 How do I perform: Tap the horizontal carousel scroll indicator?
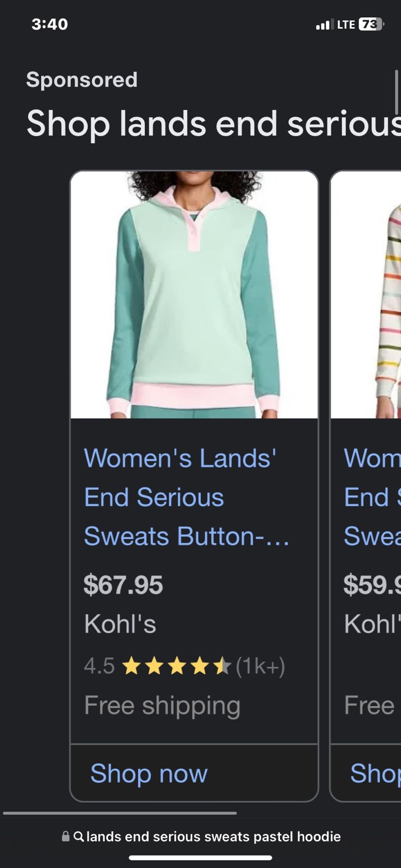pyautogui.click(x=120, y=813)
